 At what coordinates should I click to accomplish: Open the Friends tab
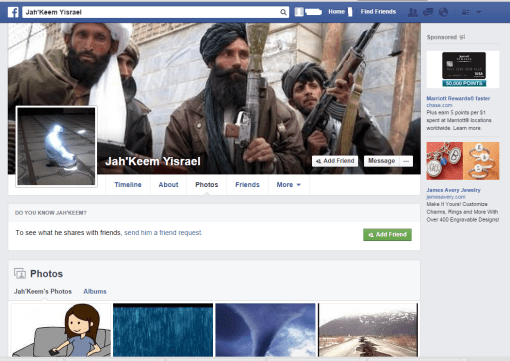247,185
